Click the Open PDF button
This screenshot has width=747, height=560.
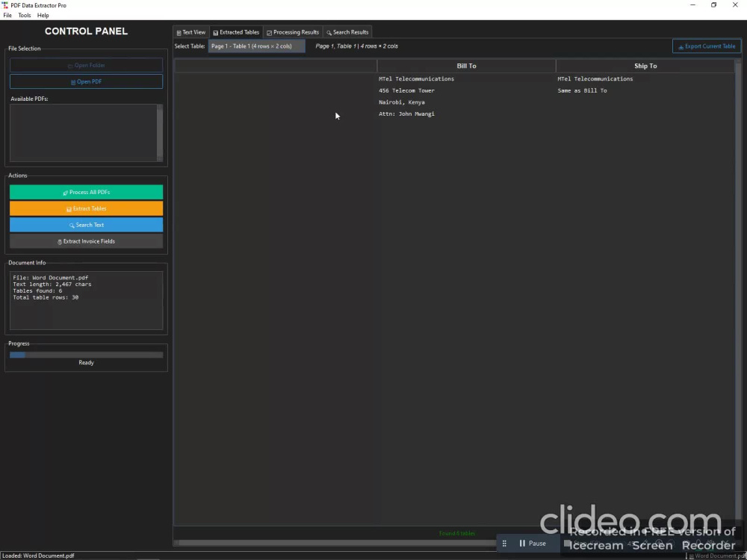tap(86, 81)
